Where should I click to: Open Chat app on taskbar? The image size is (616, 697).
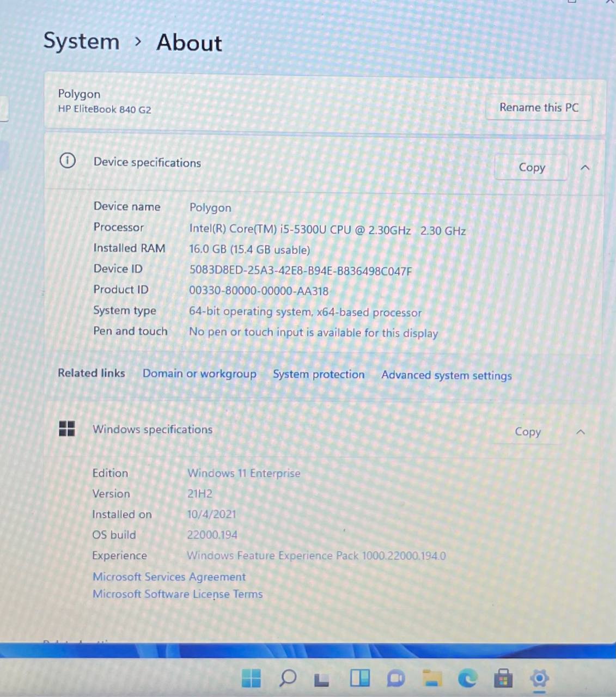pyautogui.click(x=396, y=678)
